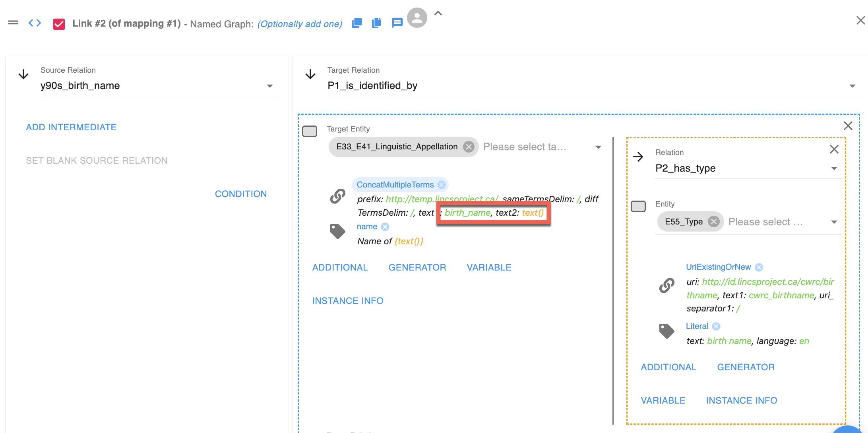Check the Target Entity checkbox
This screenshot has width=868, height=433.
[x=310, y=131]
